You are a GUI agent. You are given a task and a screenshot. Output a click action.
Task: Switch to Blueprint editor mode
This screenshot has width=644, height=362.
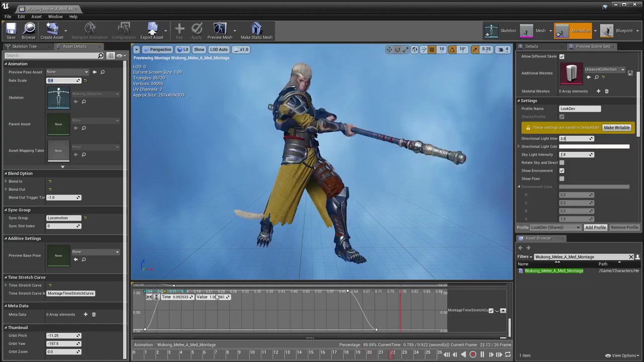617,31
